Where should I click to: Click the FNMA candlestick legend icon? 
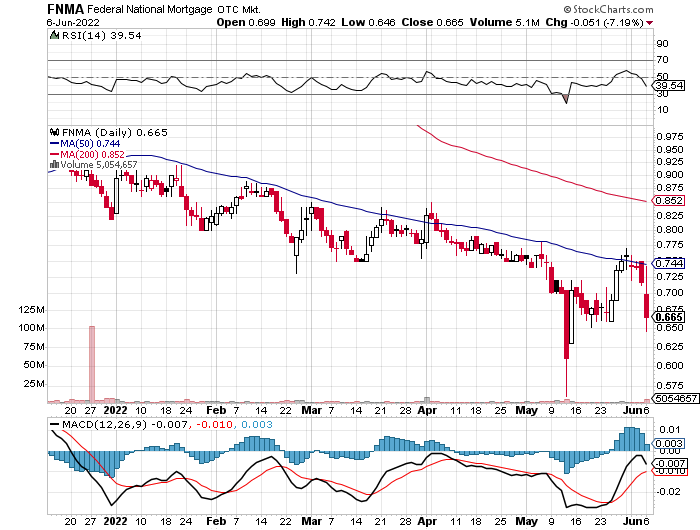(55, 132)
